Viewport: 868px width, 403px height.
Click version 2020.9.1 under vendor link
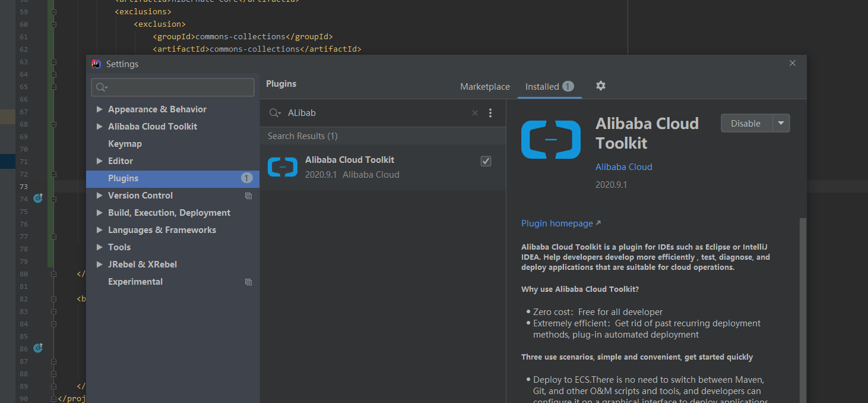tap(612, 185)
